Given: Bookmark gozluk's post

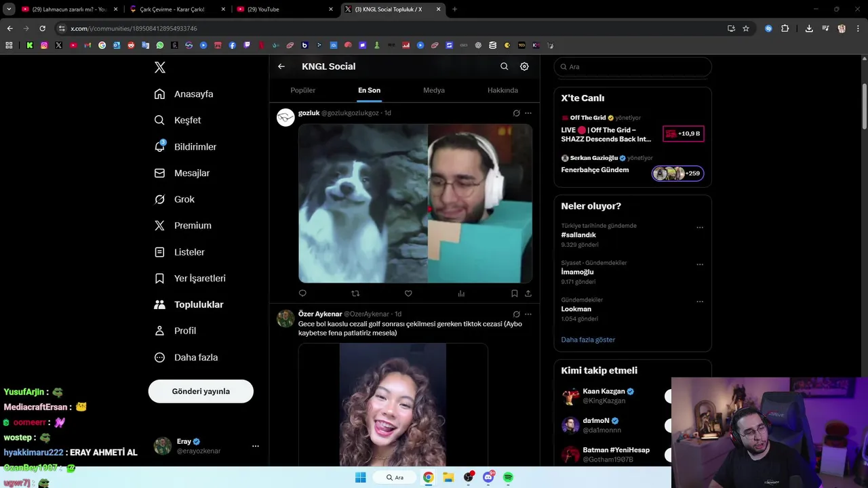Looking at the screenshot, I should (x=514, y=293).
